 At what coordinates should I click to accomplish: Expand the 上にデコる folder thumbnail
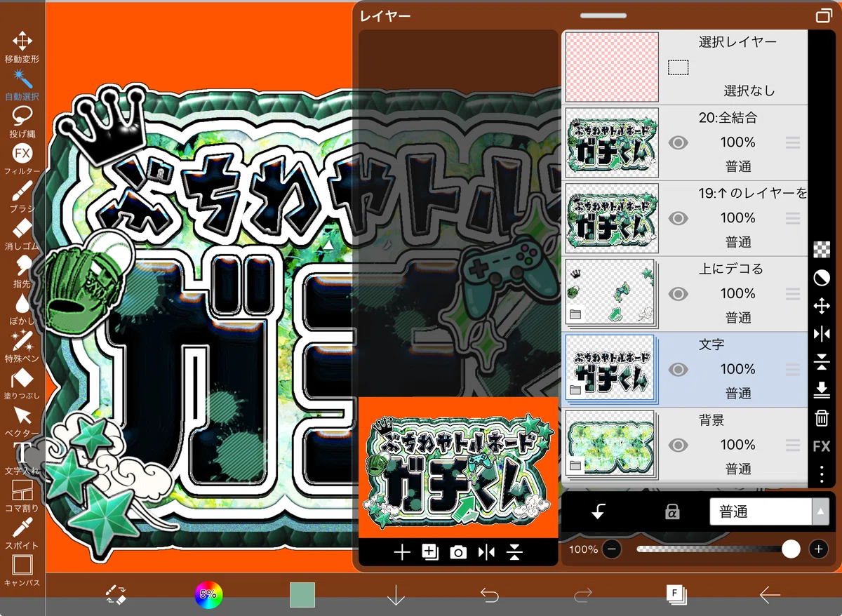click(x=610, y=293)
